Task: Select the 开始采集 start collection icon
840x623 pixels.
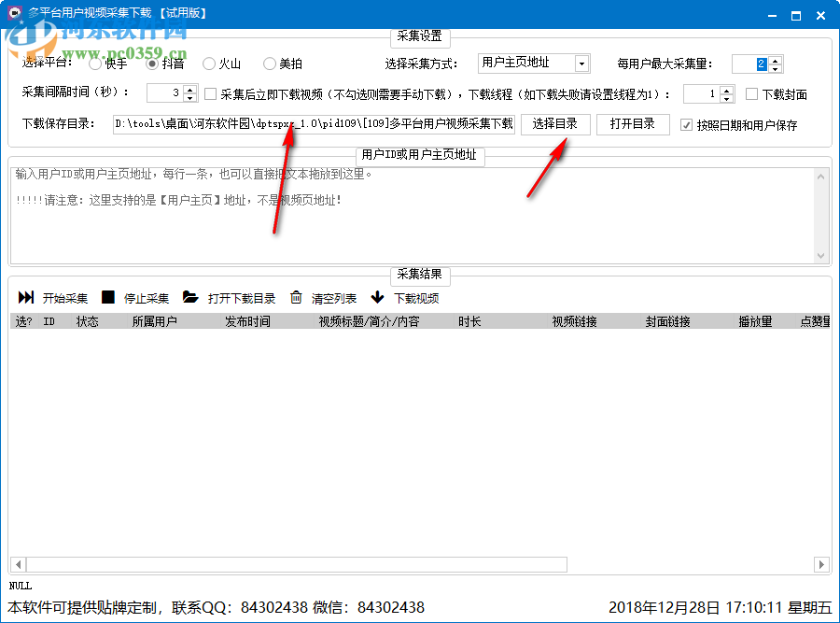Action: 25,298
